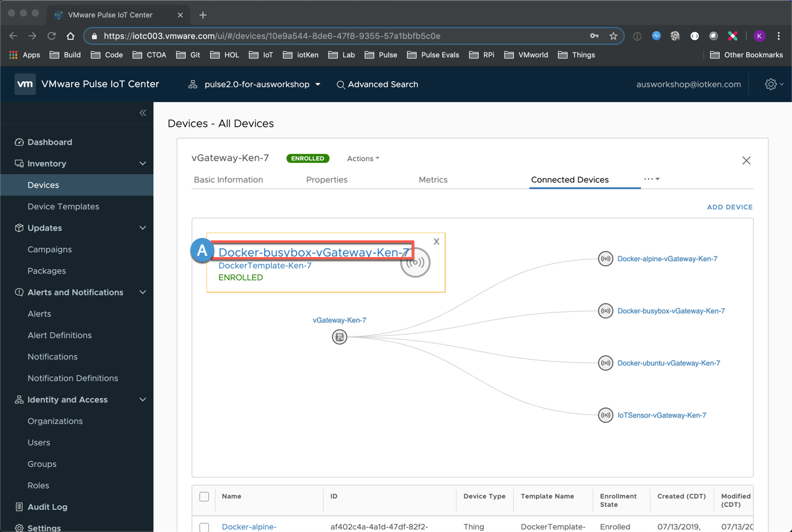The height and width of the screenshot is (532, 792).
Task: Toggle the select-all checkbox in table header
Action: (x=204, y=497)
